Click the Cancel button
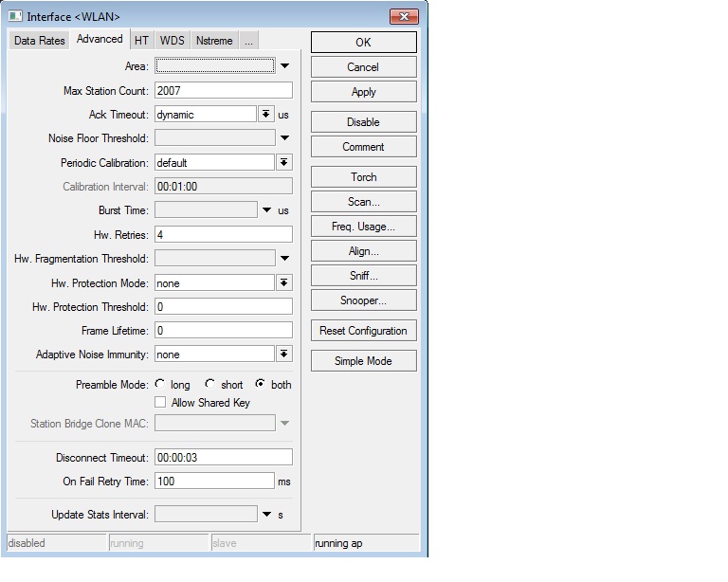 (364, 67)
